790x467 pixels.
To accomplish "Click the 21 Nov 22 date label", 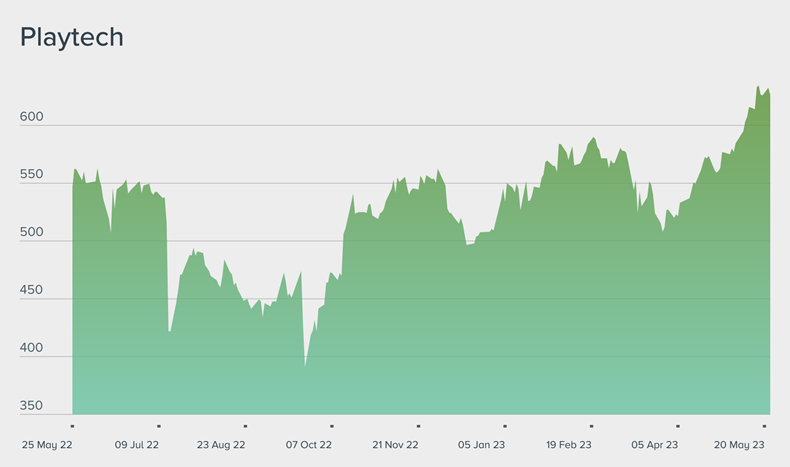I will click(x=395, y=444).
